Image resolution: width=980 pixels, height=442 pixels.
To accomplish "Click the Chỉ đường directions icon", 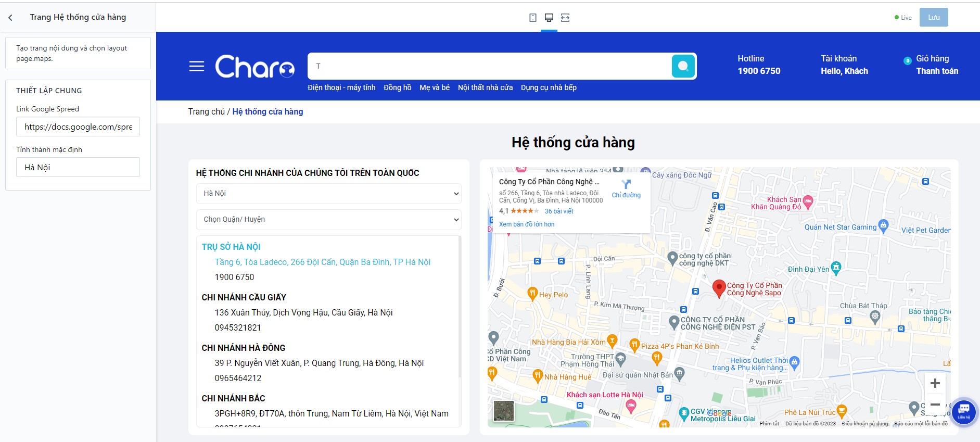I will tap(626, 184).
